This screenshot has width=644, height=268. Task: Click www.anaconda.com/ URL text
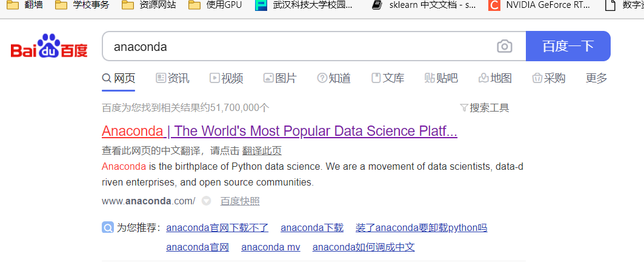148,201
